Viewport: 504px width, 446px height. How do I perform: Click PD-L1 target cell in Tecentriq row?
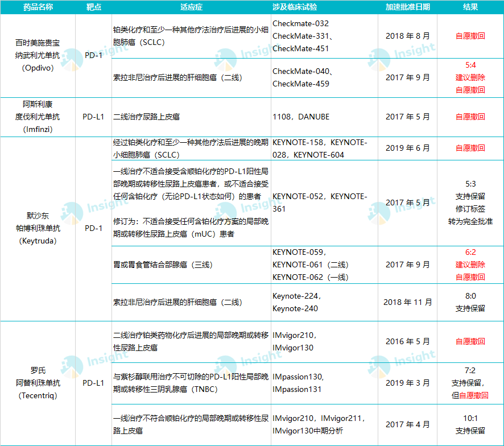tap(93, 383)
